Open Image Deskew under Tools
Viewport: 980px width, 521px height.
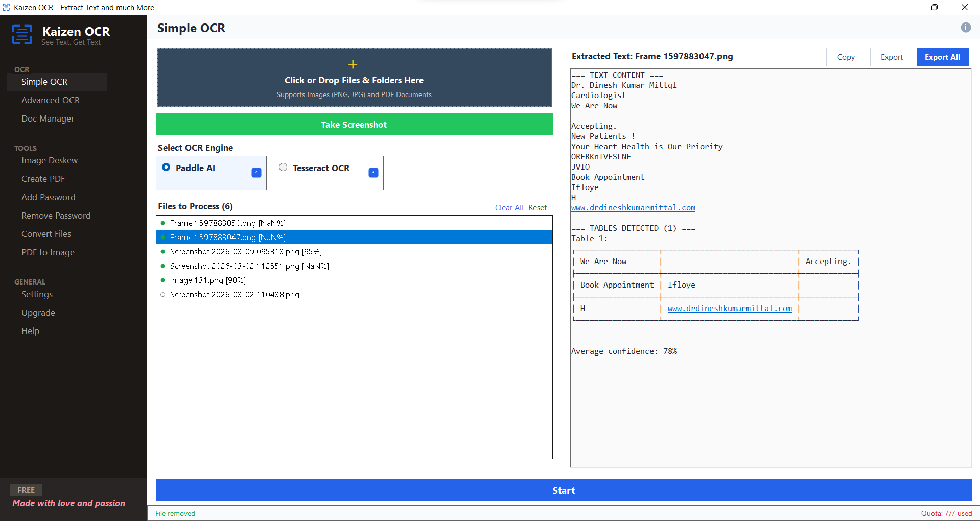[x=49, y=160]
